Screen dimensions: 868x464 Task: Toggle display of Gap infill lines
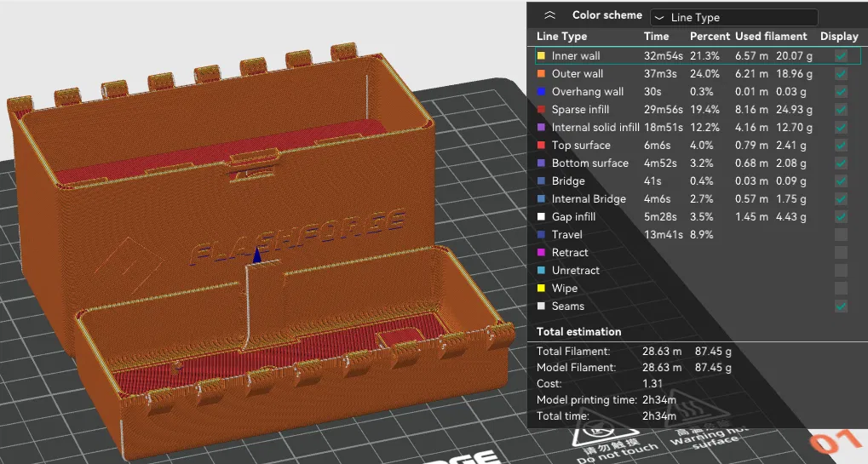coord(841,217)
